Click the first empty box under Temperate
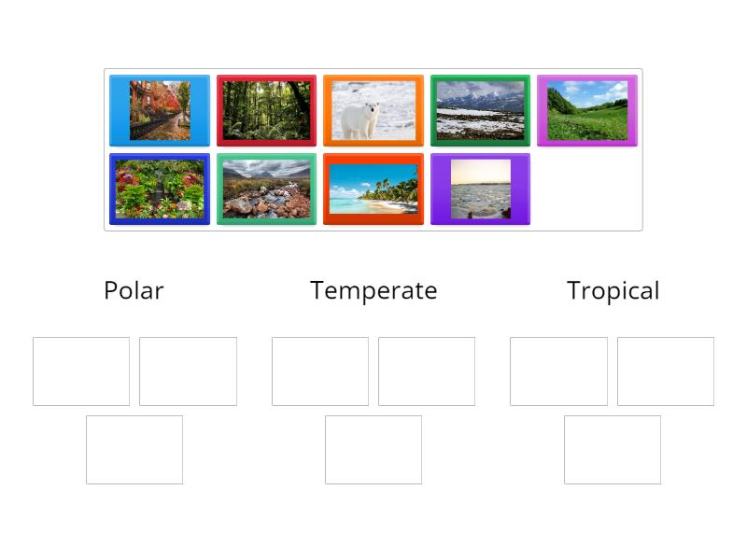 (320, 371)
